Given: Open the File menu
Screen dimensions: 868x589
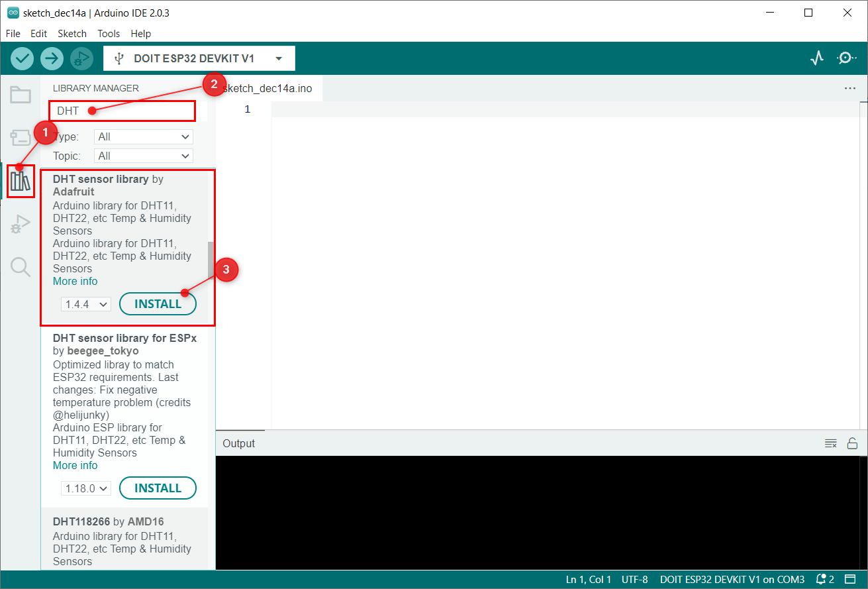Looking at the screenshot, I should point(13,33).
